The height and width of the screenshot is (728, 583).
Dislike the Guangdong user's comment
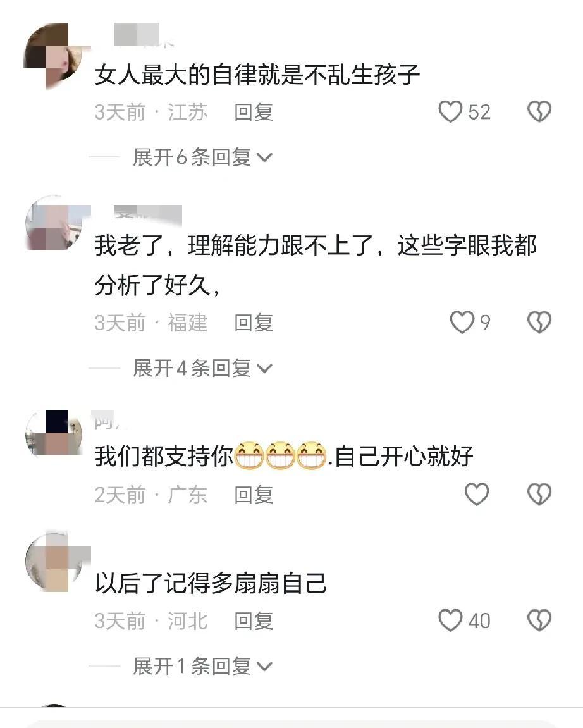pyautogui.click(x=539, y=495)
